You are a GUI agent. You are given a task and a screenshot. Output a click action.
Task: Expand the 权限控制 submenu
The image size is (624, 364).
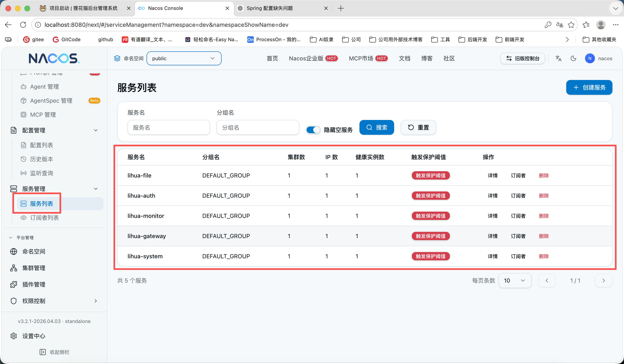[96, 301]
